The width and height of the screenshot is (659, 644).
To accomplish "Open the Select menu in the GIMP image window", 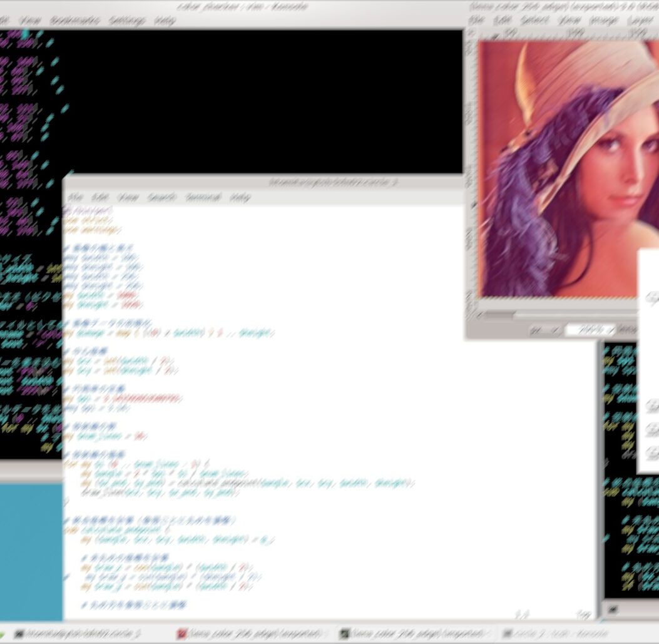I will tap(534, 20).
